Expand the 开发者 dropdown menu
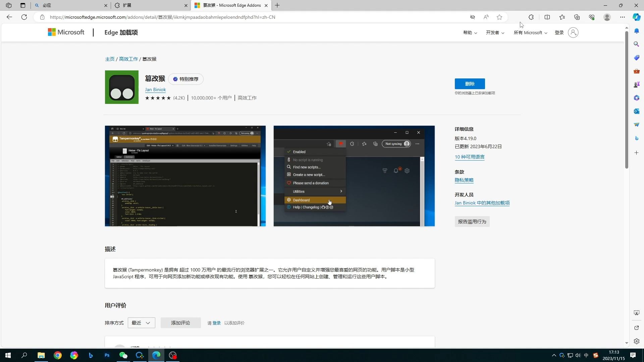 point(495,33)
